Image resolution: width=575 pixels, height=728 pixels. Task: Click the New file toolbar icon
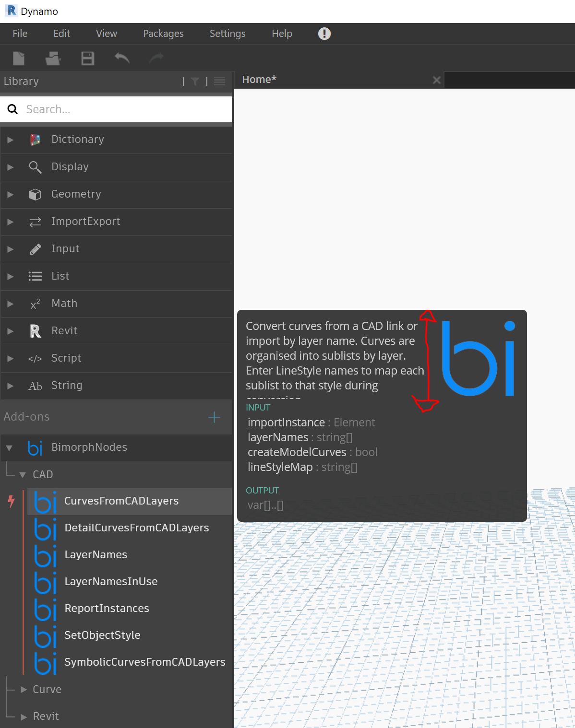19,59
